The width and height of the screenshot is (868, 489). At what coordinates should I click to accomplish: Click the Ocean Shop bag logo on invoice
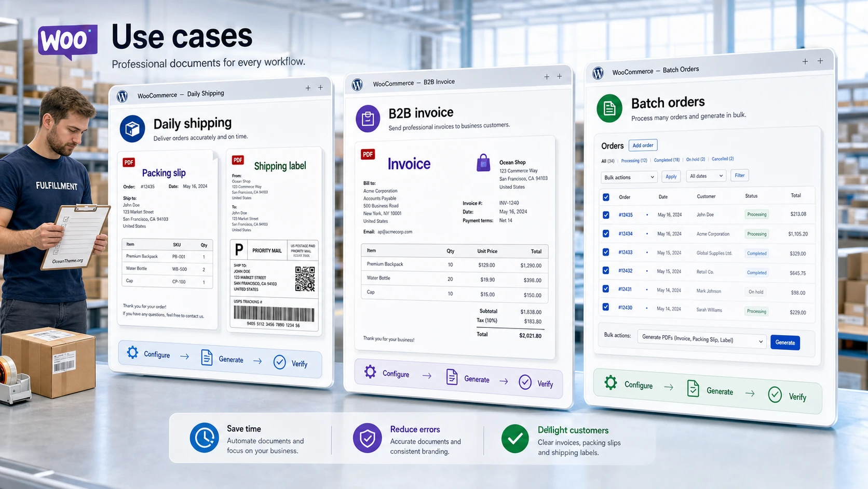[483, 163]
